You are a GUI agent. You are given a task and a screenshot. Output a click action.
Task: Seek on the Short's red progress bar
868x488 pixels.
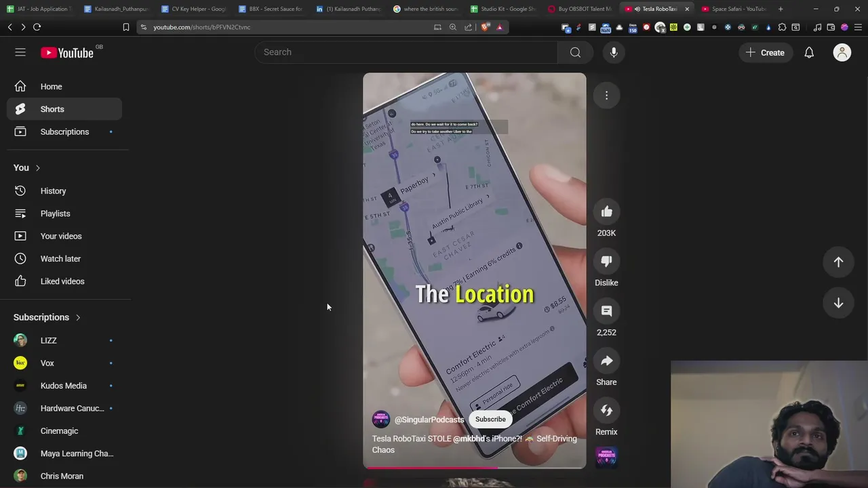click(x=474, y=467)
